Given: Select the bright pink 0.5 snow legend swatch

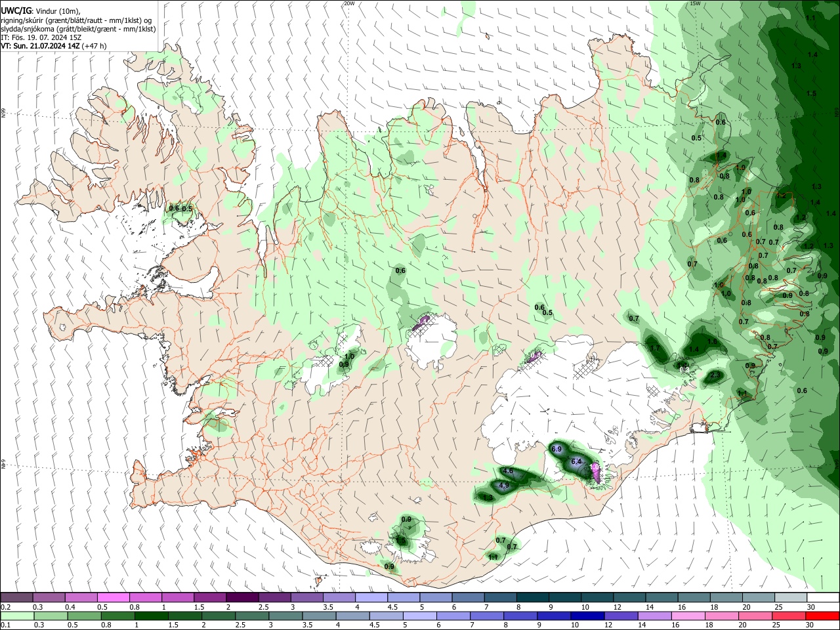Looking at the screenshot, I should point(113,597).
